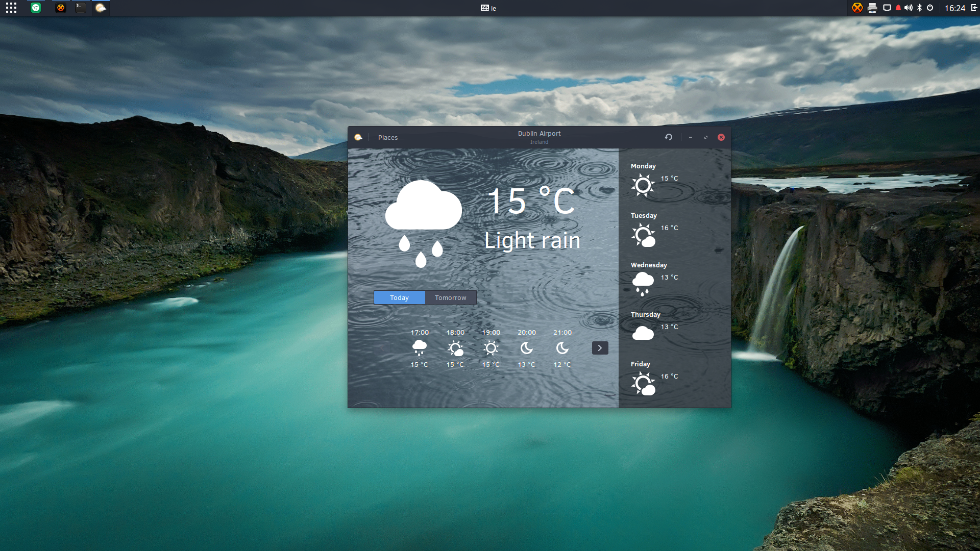Click the Tuesday 16 °C temperature
This screenshot has width=980, height=551.
(670, 228)
